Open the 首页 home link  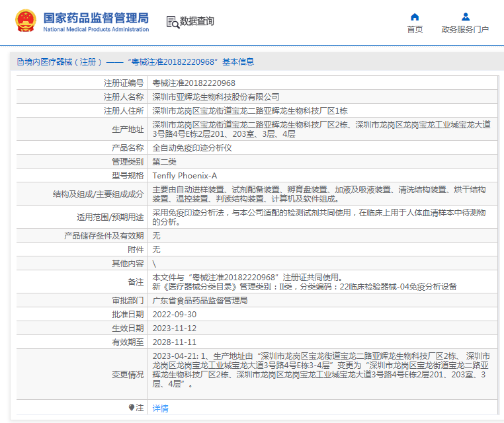415,30
